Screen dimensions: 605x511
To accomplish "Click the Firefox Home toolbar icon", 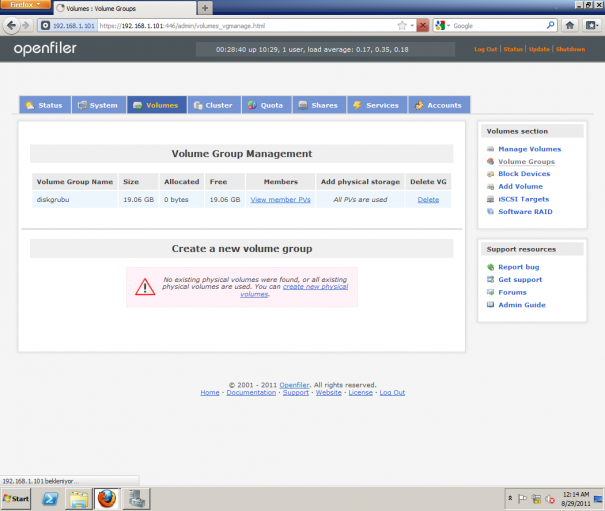I will point(570,25).
